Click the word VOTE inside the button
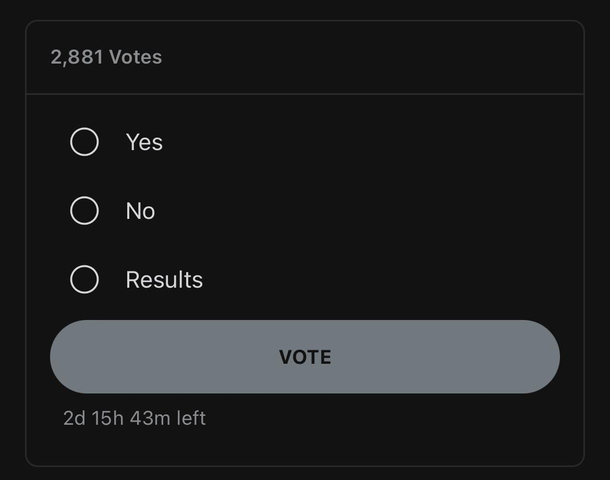This screenshot has height=480, width=610. click(x=305, y=357)
